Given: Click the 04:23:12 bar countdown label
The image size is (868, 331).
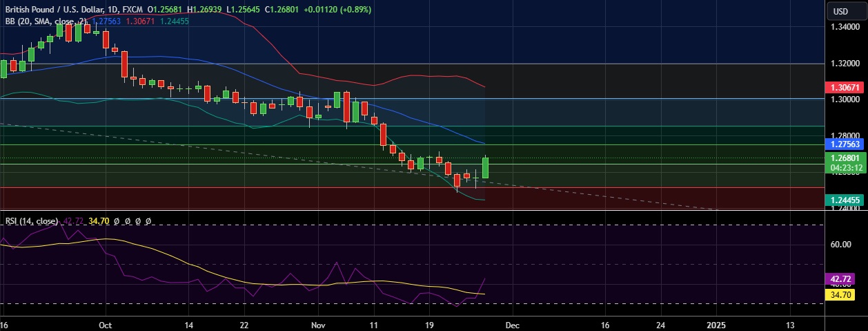Looking at the screenshot, I should (x=846, y=168).
